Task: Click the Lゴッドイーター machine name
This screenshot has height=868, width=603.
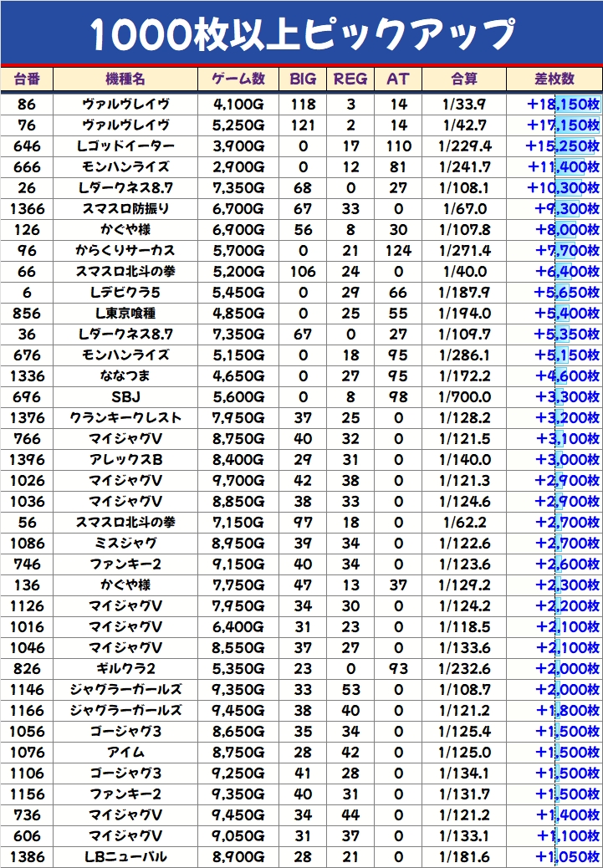Action: click(125, 146)
